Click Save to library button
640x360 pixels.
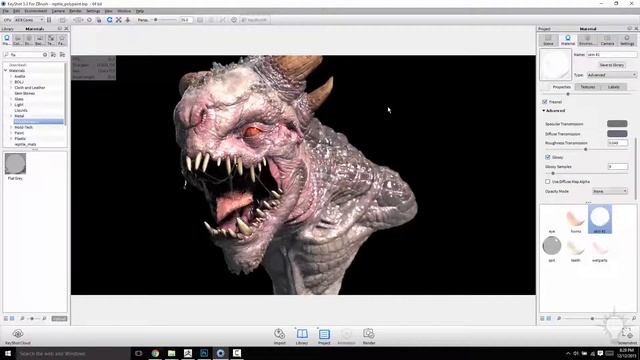pos(611,65)
